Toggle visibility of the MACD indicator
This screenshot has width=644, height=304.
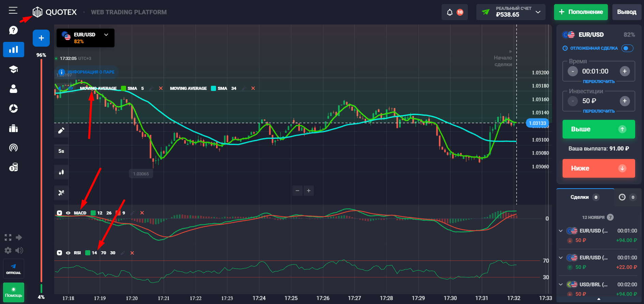click(68, 213)
